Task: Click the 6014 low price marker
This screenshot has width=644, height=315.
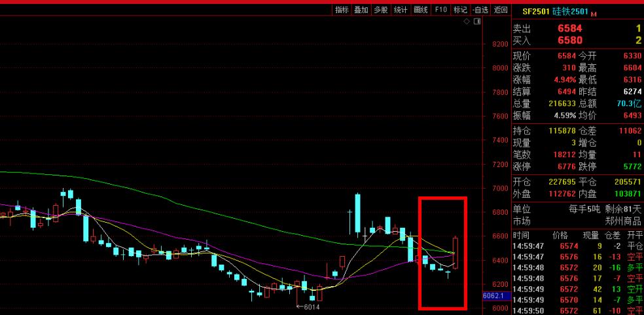Action: (309, 306)
